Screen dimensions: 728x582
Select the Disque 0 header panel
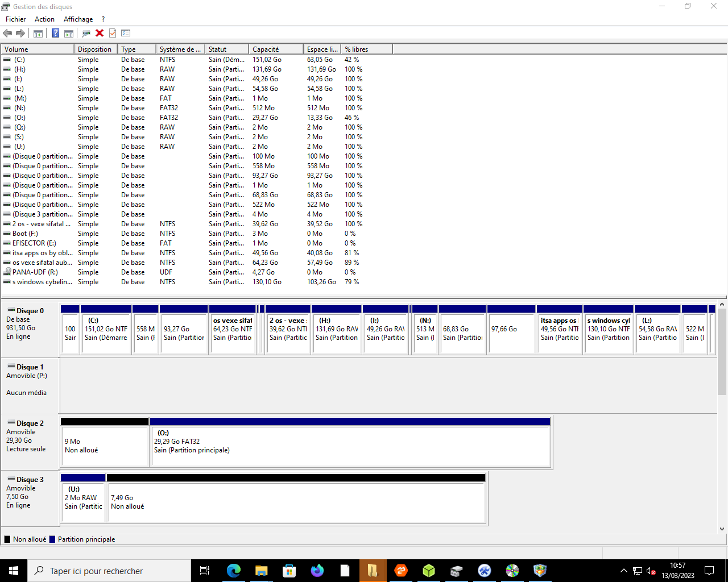click(30, 329)
